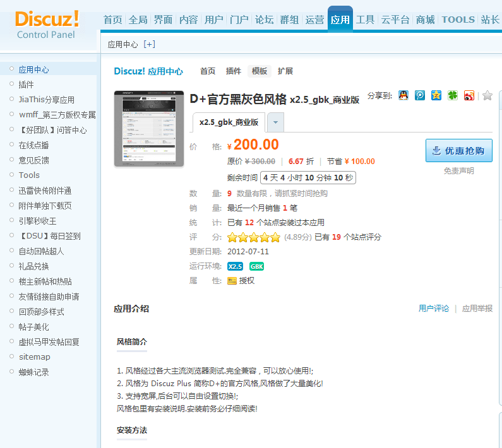Click the grey favorite star icon
Screen dimensions: 502x448
[x=487, y=95]
